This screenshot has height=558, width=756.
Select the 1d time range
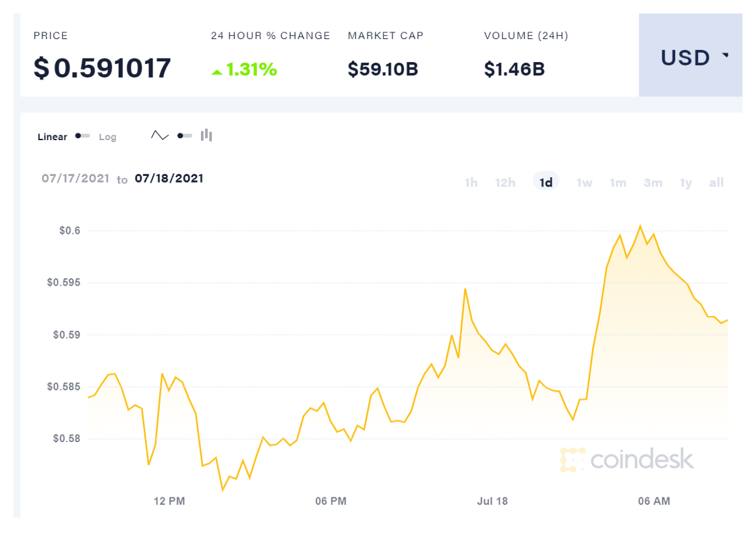click(x=546, y=183)
